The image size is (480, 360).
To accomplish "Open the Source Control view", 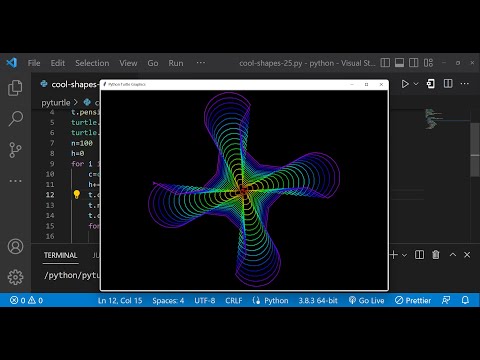I will pyautogui.click(x=15, y=150).
